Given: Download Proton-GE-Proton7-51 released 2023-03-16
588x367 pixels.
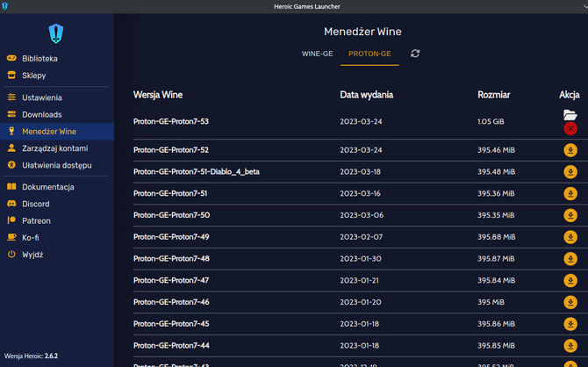Looking at the screenshot, I should (x=570, y=194).
